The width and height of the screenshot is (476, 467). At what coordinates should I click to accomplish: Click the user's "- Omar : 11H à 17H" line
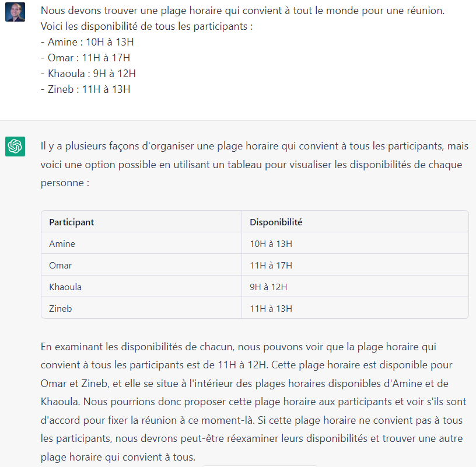coord(85,58)
